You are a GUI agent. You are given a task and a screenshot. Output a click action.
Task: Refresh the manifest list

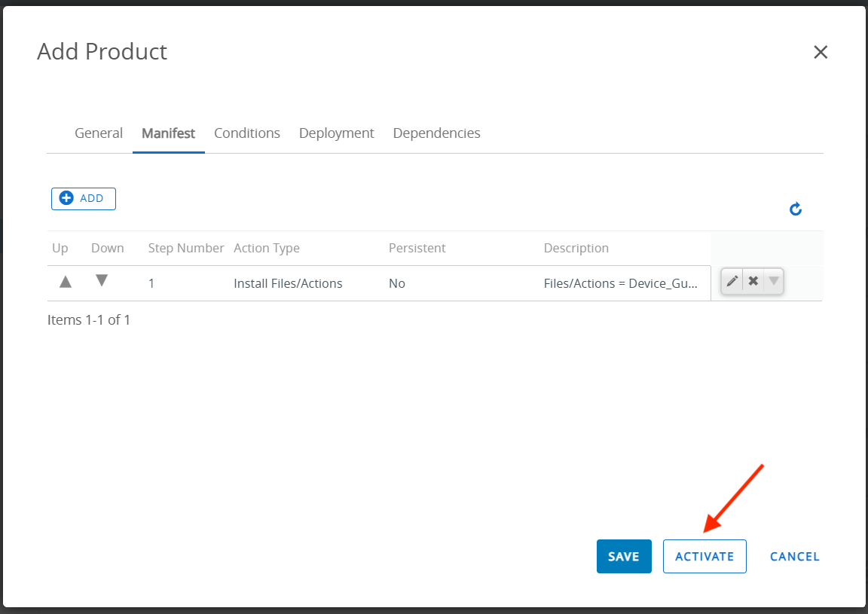pyautogui.click(x=795, y=209)
